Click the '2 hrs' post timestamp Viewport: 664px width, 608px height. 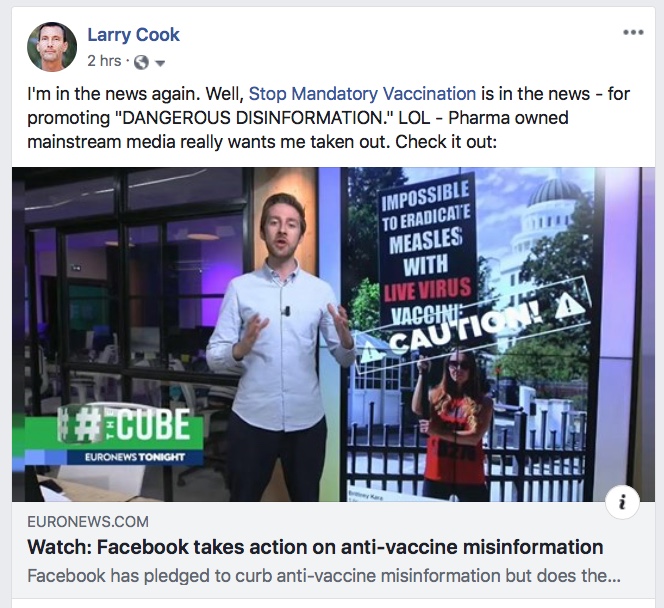pos(104,61)
